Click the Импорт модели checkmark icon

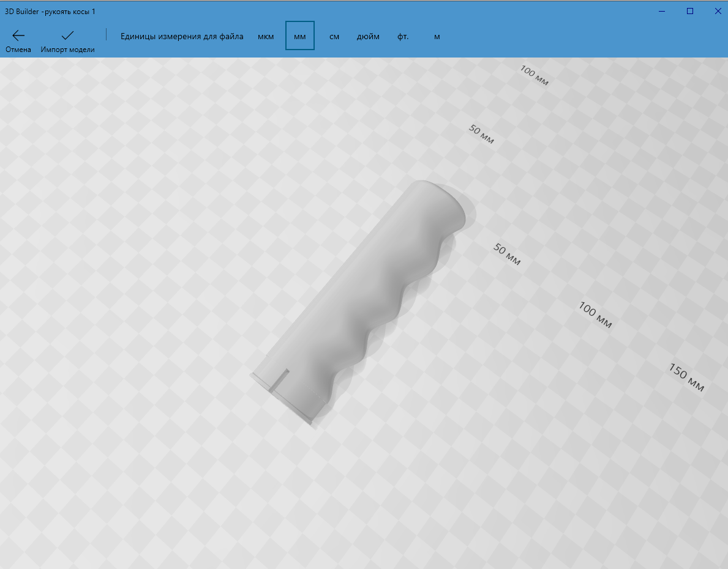coord(67,35)
